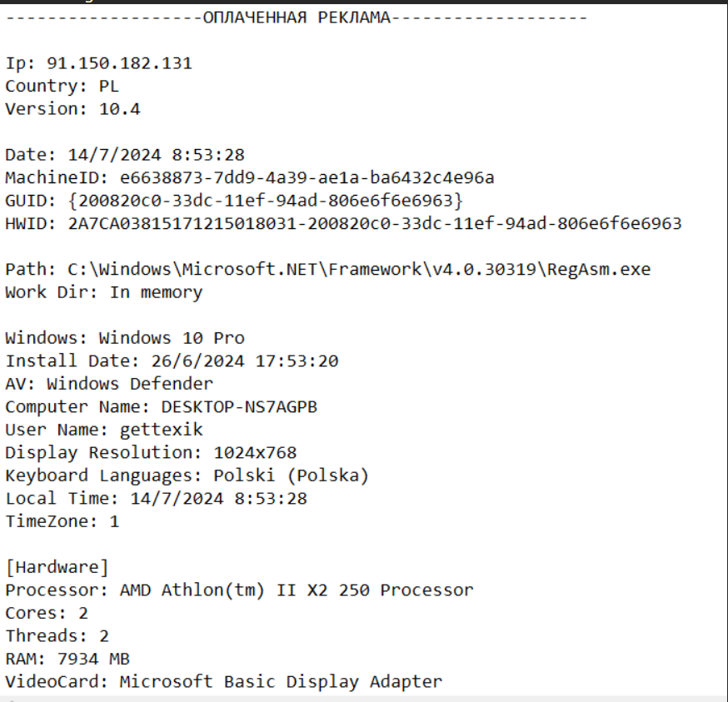Click the Date: 14/7/2024 line

pos(125,155)
